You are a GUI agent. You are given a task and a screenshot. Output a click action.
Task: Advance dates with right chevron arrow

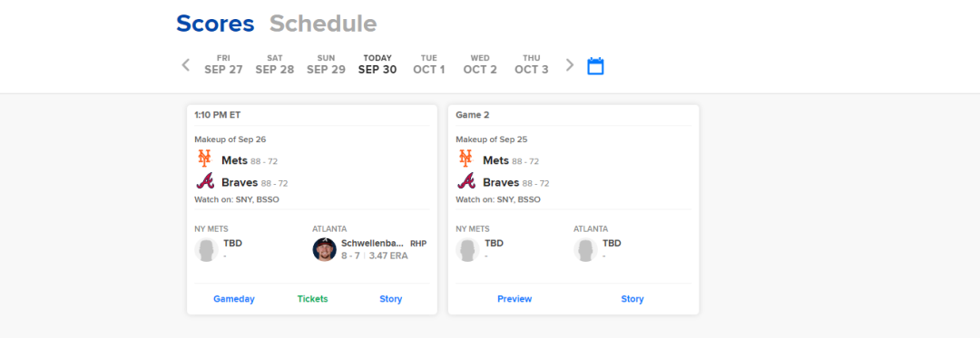click(x=569, y=65)
